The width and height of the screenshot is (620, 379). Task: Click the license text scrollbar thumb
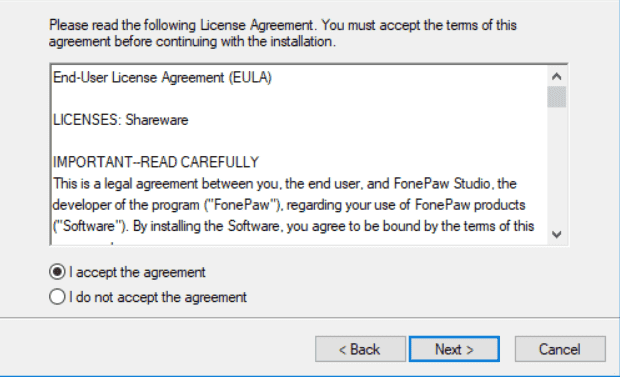pos(556,97)
